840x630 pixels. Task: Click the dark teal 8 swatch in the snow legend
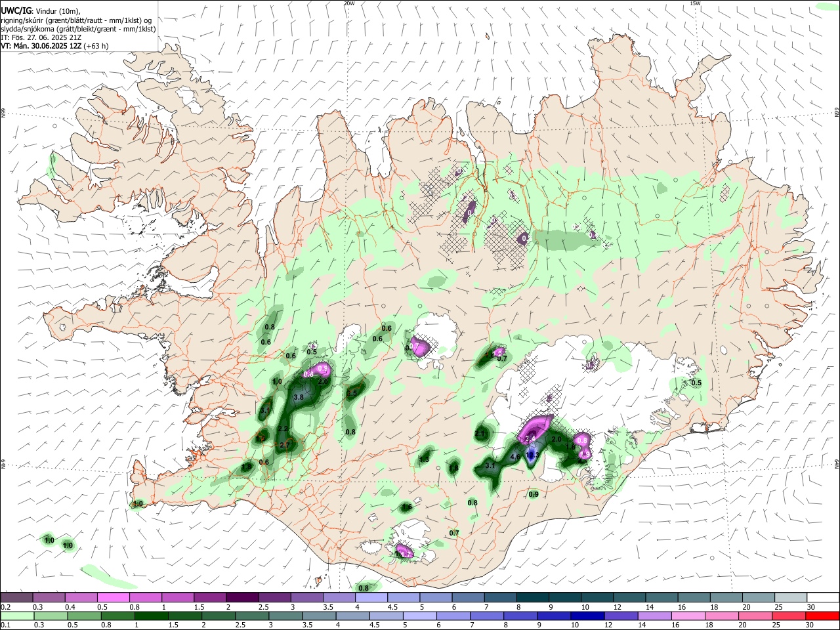point(533,597)
